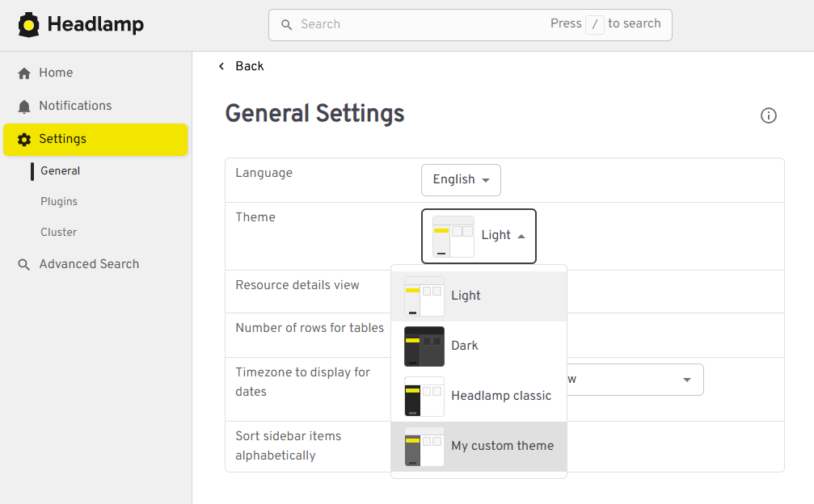814x504 pixels.
Task: Click the slash shortcut key hint
Action: [594, 24]
